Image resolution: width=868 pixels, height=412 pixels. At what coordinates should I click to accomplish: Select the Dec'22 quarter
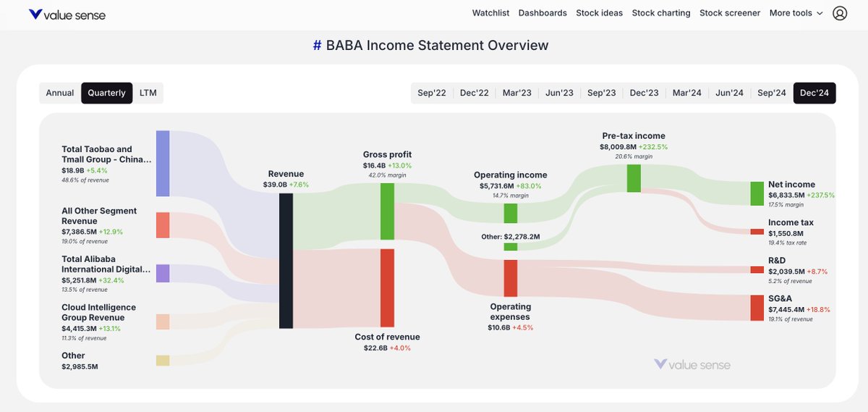click(475, 93)
